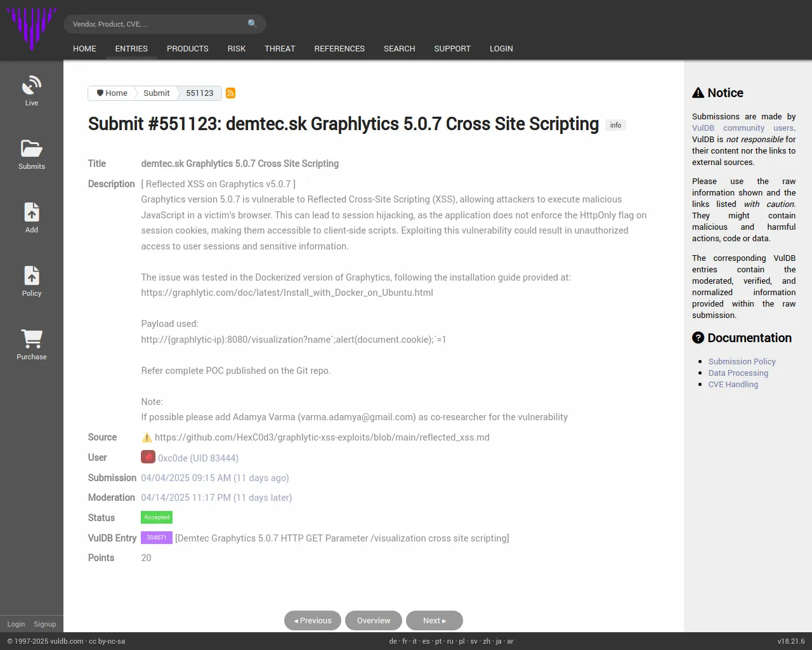Open the PRODUCTS menu item

coord(188,48)
